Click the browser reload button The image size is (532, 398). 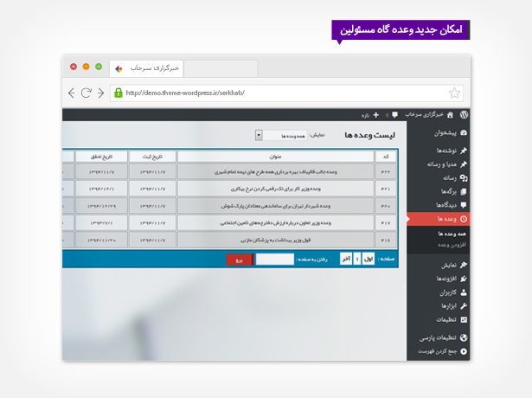87,93
